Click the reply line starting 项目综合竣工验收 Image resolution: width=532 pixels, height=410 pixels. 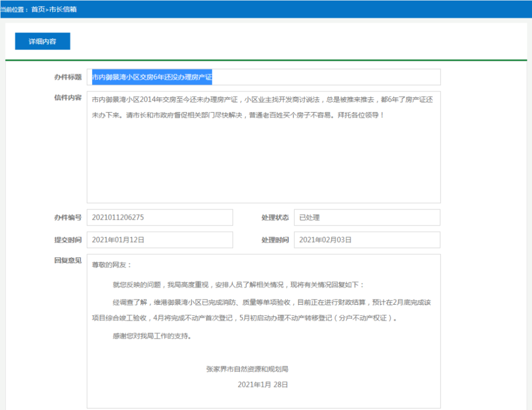click(x=244, y=318)
